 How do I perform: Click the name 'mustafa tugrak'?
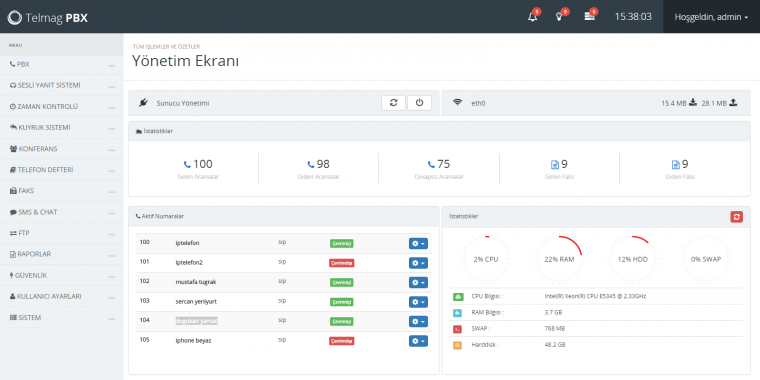pyautogui.click(x=195, y=282)
